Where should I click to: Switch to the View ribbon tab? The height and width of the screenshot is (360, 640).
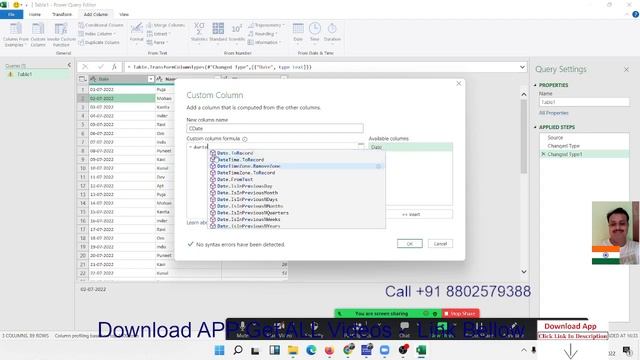pyautogui.click(x=124, y=14)
